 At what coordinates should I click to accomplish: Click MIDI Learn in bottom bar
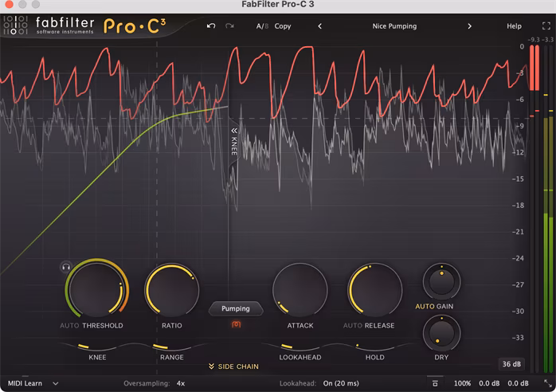click(x=25, y=383)
